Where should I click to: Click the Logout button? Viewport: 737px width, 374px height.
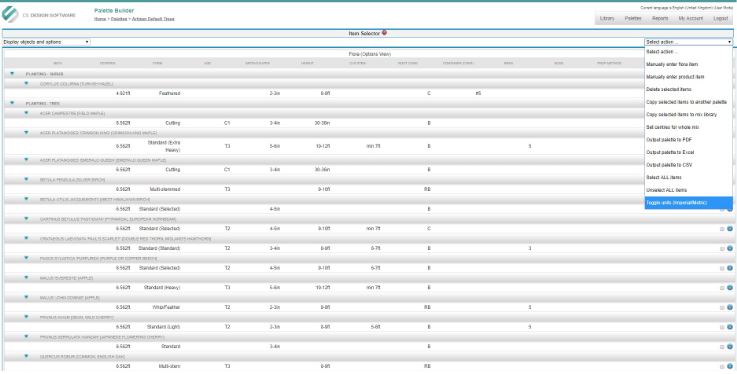click(721, 18)
